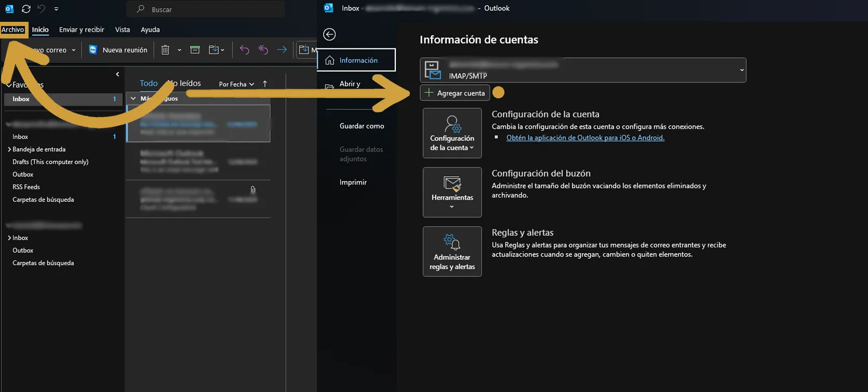868x392 pixels.
Task: Choose Guardar como in backstage menu
Action: point(362,126)
